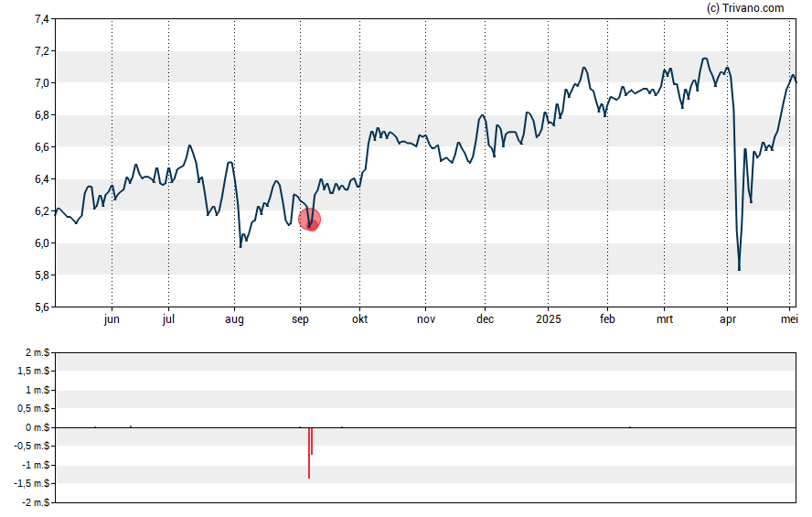
Task: Select the 'feb' month label
Action: tap(607, 319)
